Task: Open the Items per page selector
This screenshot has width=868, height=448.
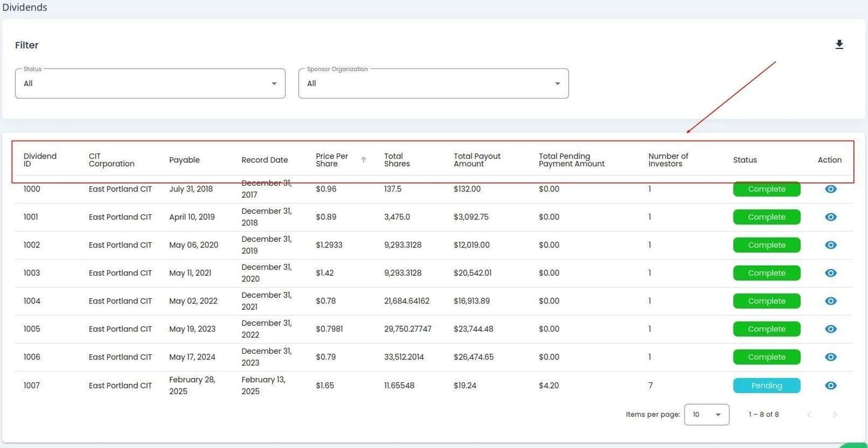Action: coord(706,415)
